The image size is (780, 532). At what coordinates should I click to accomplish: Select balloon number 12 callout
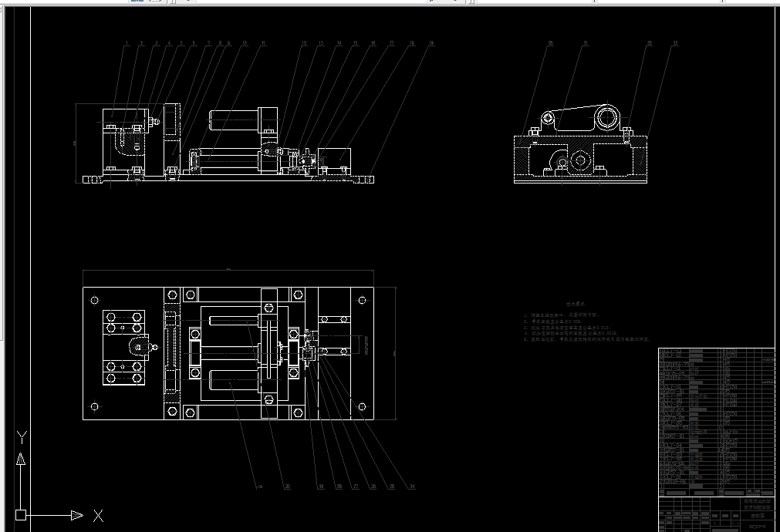click(x=303, y=43)
